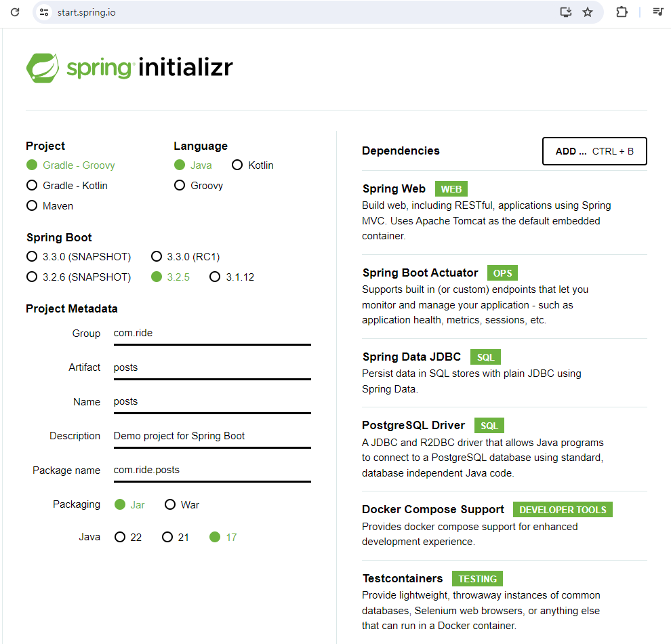Choose Groovy as the language
671x644 pixels.
pos(199,186)
